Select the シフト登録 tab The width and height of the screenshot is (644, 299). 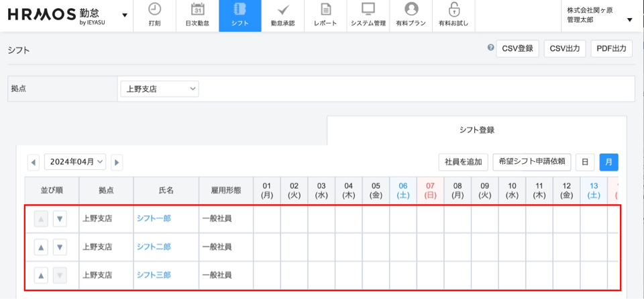click(x=477, y=130)
